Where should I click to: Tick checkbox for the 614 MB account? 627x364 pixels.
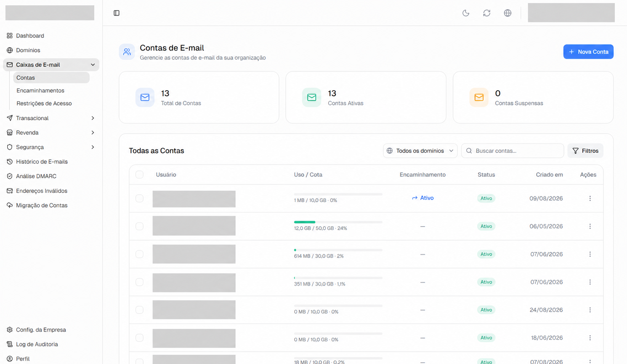click(x=140, y=254)
